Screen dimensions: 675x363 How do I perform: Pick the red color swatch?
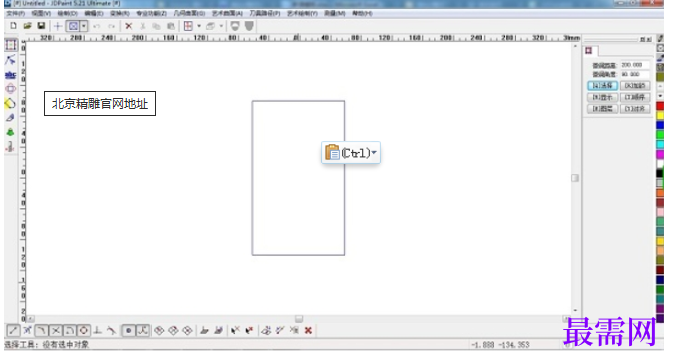660,106
